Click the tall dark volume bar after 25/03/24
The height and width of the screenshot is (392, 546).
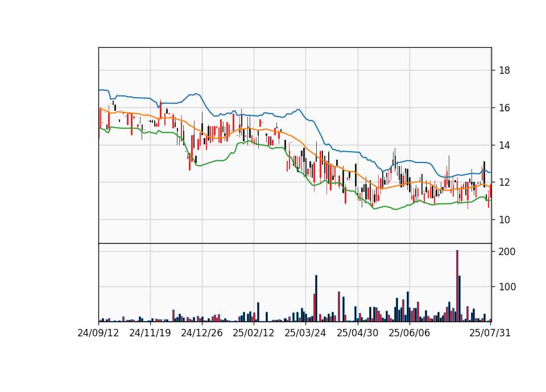click(316, 298)
